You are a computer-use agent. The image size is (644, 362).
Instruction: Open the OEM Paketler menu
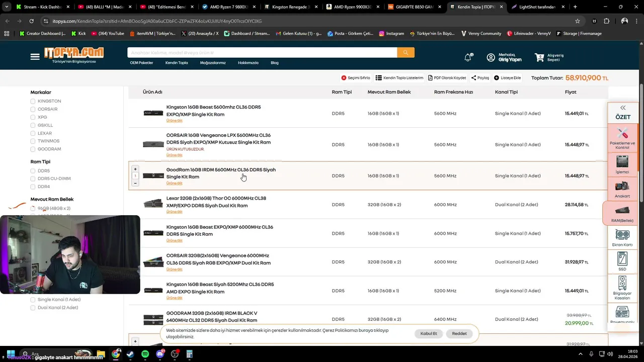point(141,63)
